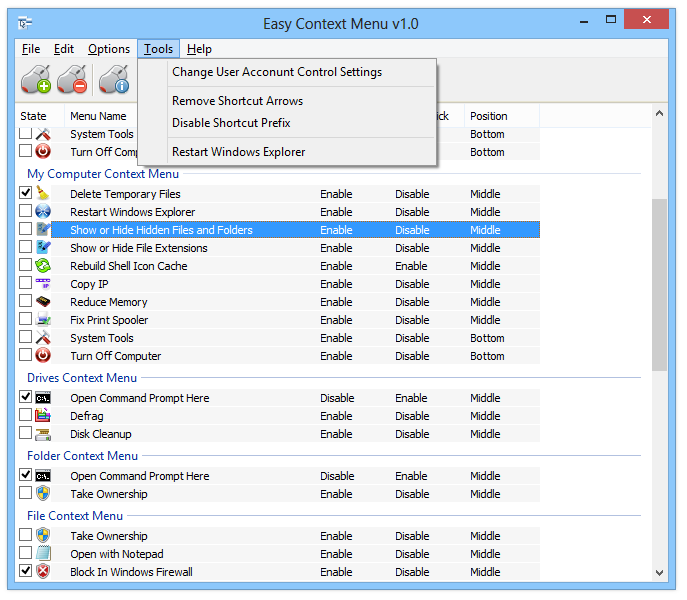This screenshot has width=687, height=600.
Task: Click the Menu Name column header
Action: click(98, 116)
